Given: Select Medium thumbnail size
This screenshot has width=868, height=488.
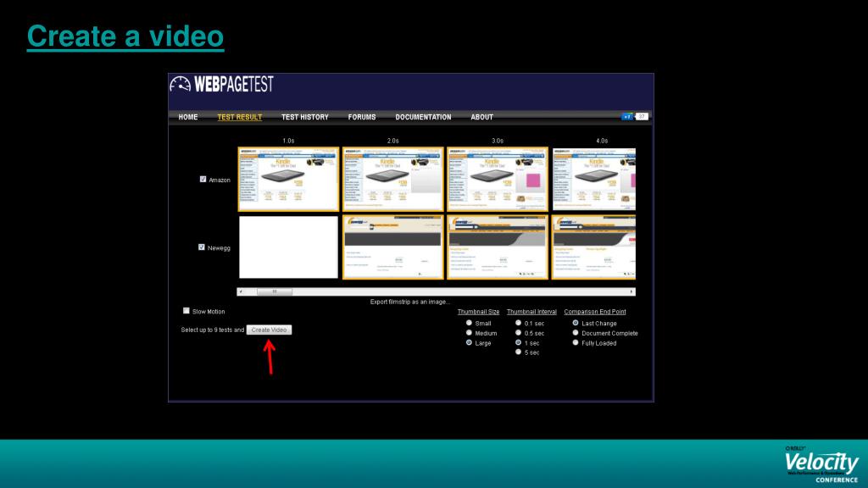Looking at the screenshot, I should click(x=469, y=333).
